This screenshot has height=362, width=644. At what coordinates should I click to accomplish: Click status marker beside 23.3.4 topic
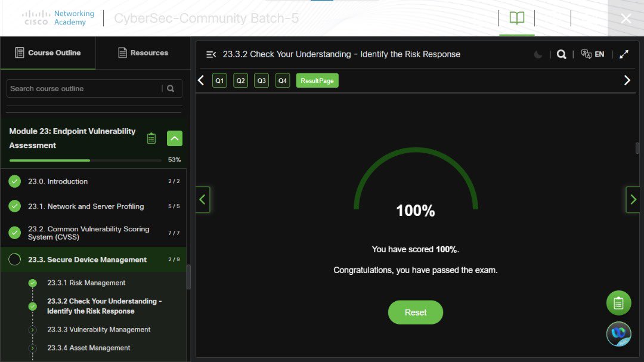pyautogui.click(x=32, y=348)
